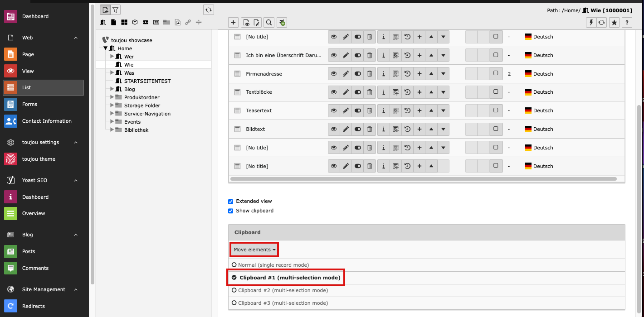Refresh the page tree with reload icon
The image size is (644, 317).
coord(208,10)
